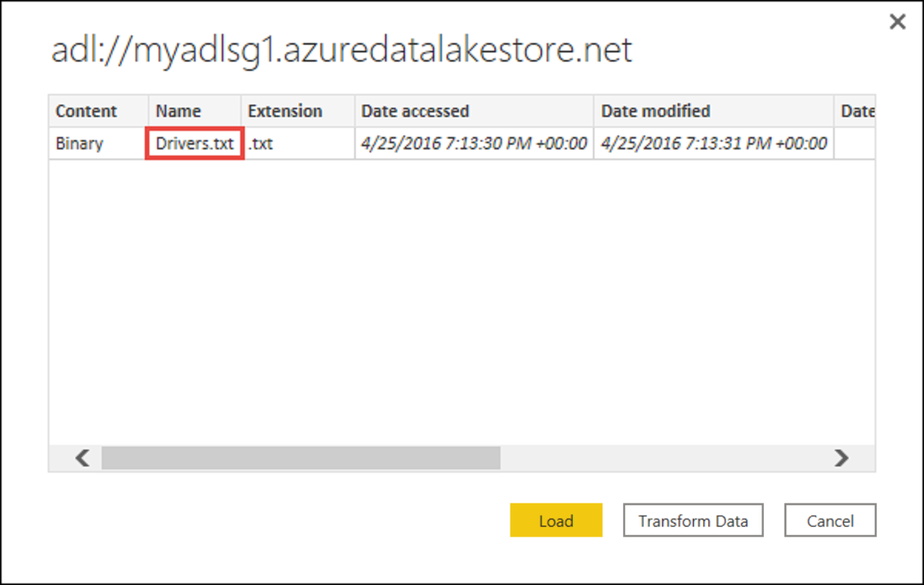Select the Name column header
The height and width of the screenshot is (585, 924).
(x=178, y=112)
